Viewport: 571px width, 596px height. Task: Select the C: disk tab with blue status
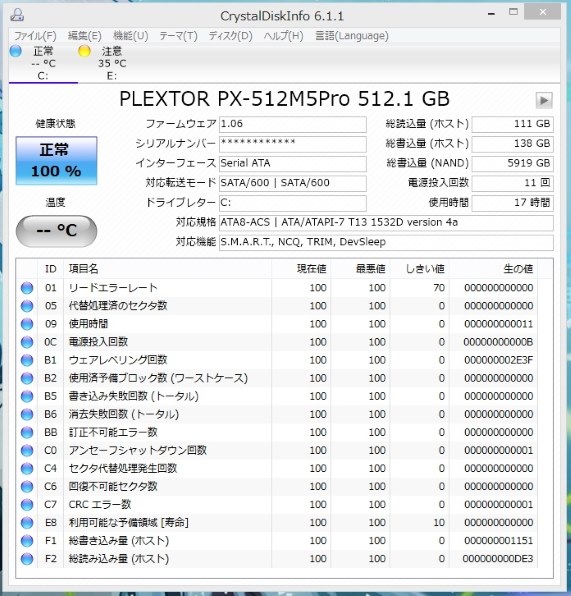click(x=43, y=63)
